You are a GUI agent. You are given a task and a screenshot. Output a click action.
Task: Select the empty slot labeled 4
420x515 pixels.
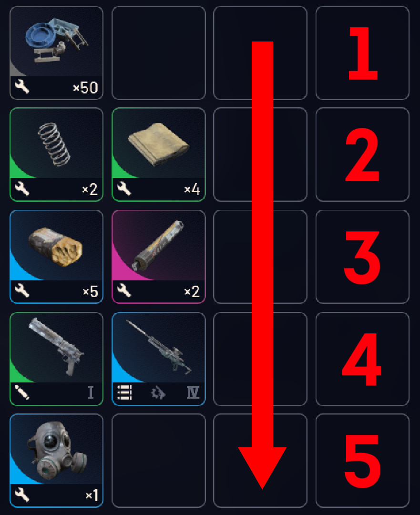[x=362, y=359]
